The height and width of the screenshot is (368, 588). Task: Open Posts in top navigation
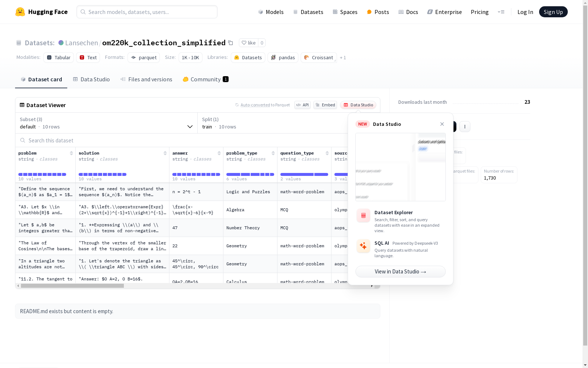378,12
